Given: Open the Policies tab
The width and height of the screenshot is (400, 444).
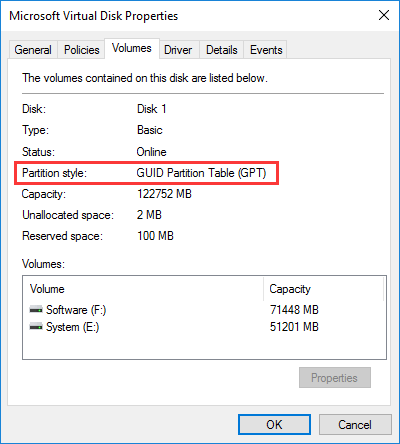Looking at the screenshot, I should (82, 50).
